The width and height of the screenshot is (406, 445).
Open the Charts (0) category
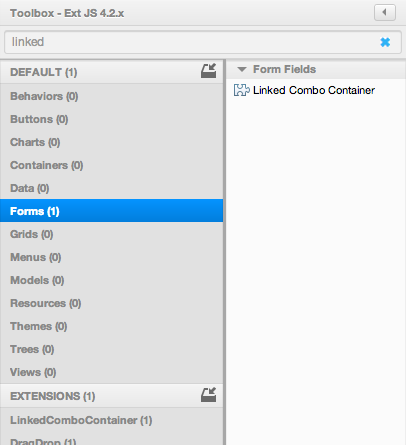(x=111, y=142)
